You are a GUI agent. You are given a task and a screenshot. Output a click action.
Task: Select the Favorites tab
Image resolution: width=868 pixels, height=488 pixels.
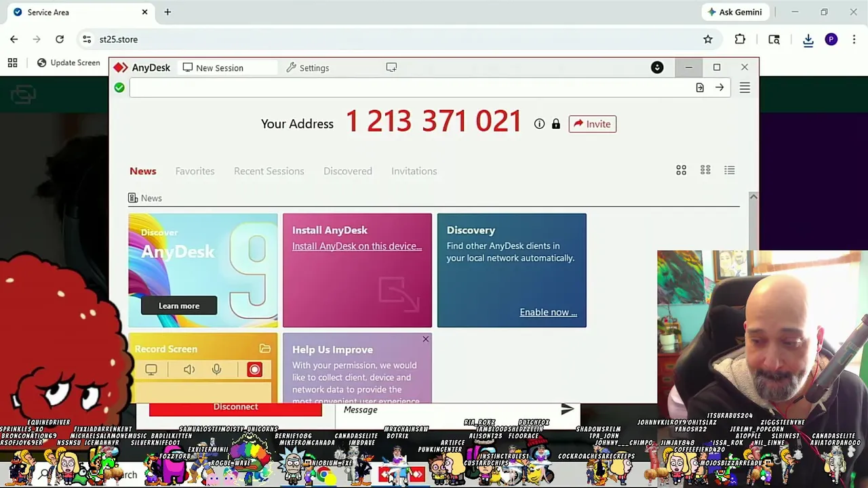(195, 171)
